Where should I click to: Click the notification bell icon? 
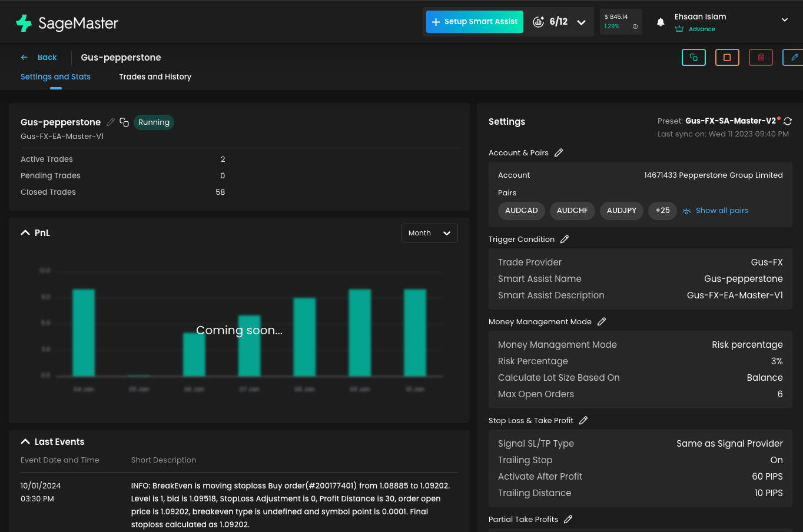tap(661, 22)
